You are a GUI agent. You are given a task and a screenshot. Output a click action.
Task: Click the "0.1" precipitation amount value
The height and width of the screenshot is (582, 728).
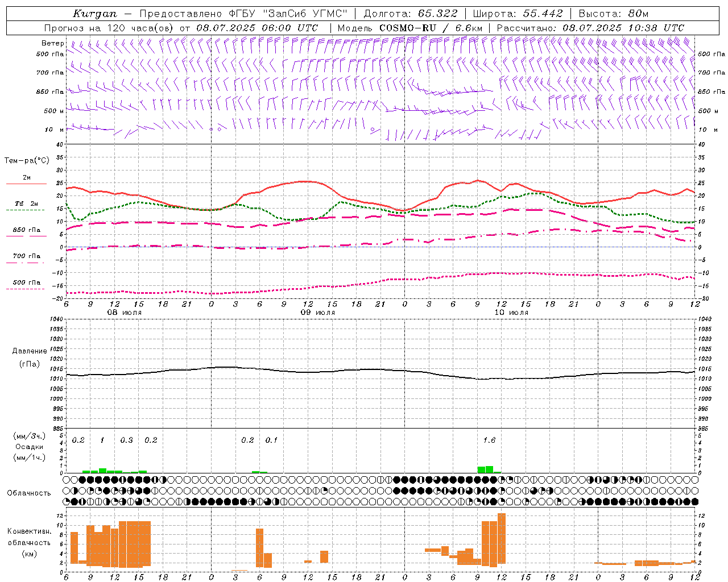271,440
